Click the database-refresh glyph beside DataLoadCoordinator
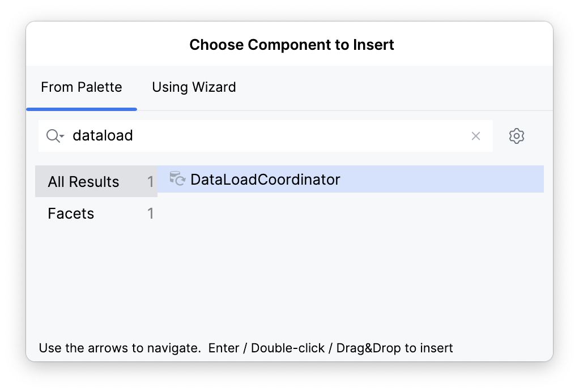This screenshot has width=579, height=392. pos(177,179)
